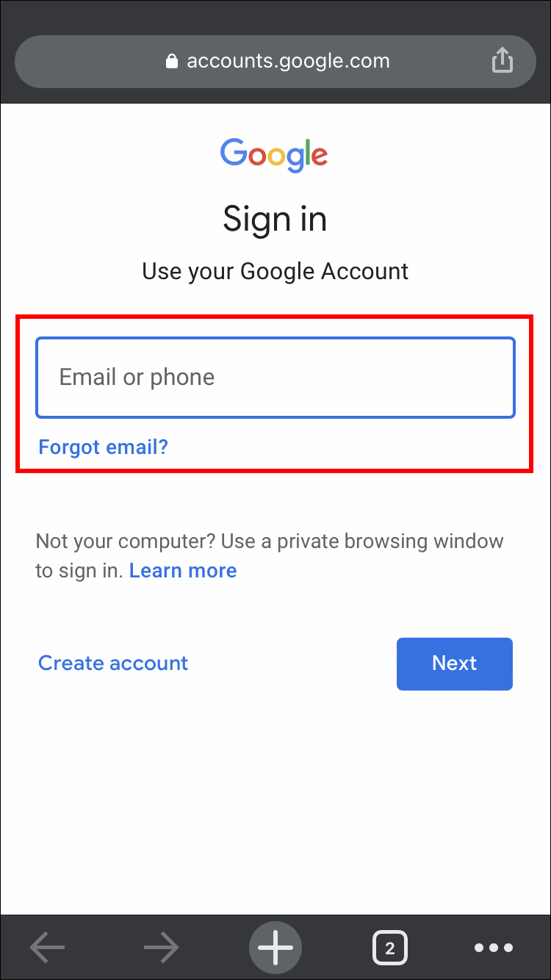Viewport: 551px width, 980px height.
Task: Click the Forgot email? link
Action: pyautogui.click(x=104, y=447)
